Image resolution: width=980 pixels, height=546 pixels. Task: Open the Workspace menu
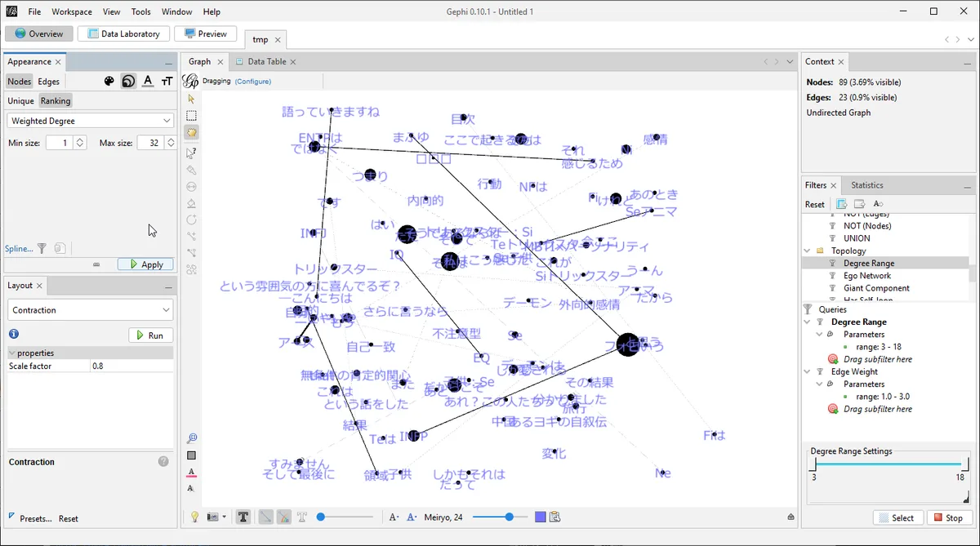[72, 12]
